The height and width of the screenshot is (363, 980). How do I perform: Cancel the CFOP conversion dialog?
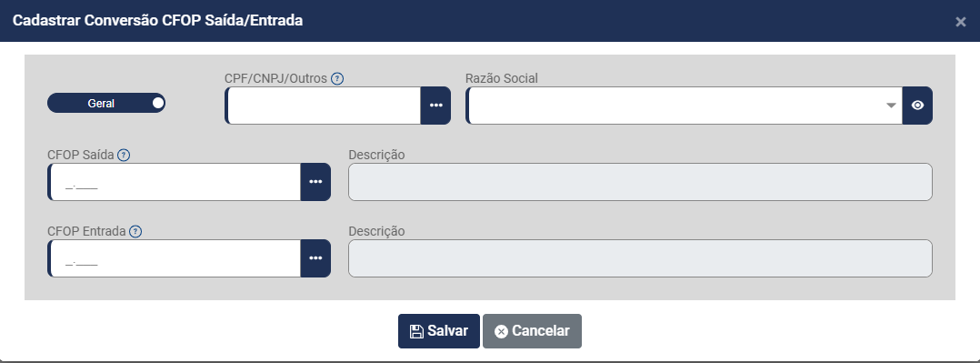coord(532,331)
